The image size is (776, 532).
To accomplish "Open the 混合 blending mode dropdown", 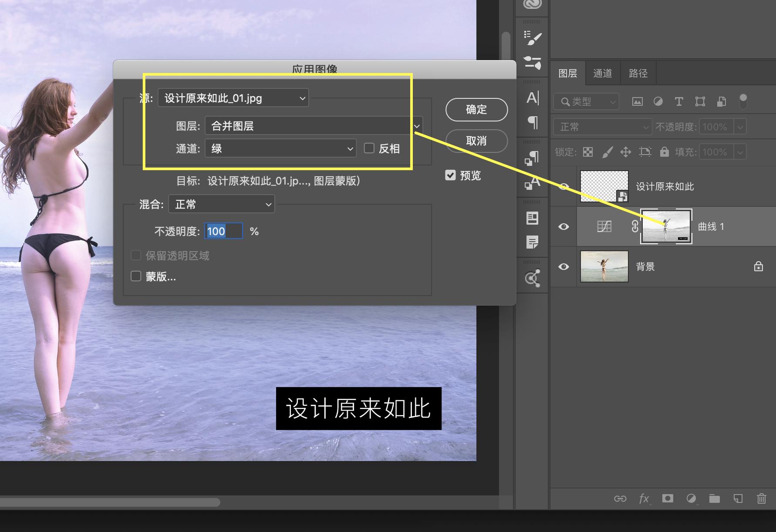I will pos(221,204).
